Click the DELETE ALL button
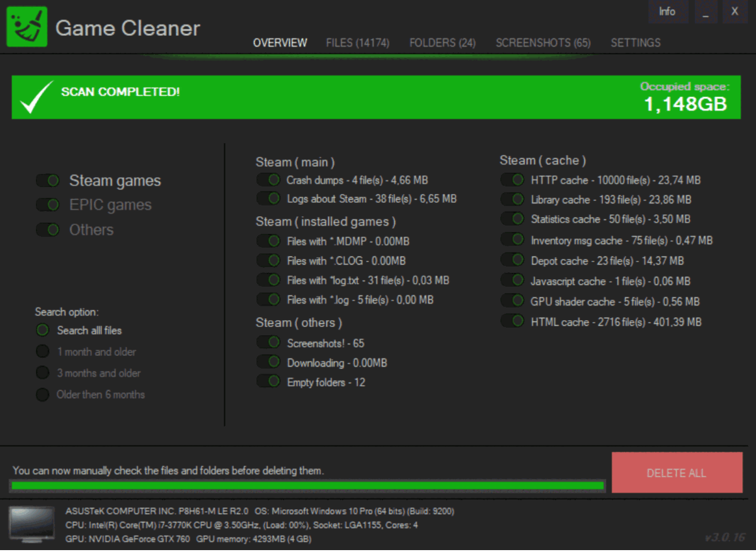 pos(677,473)
